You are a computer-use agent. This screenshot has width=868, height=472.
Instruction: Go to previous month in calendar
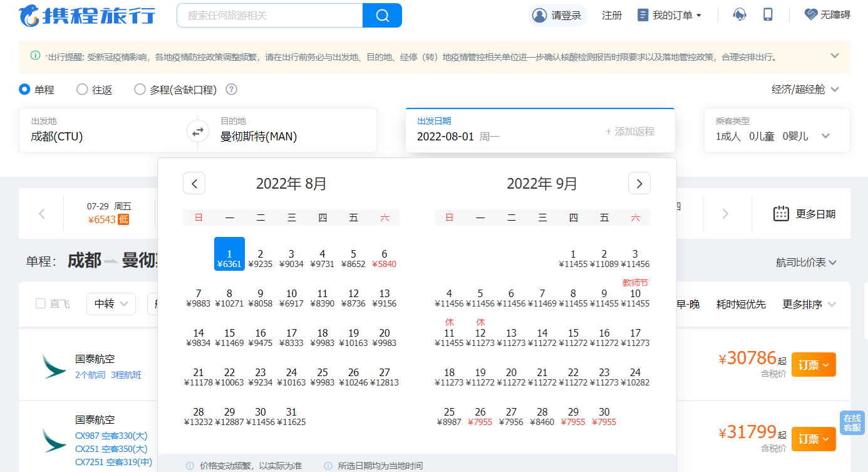coord(194,183)
